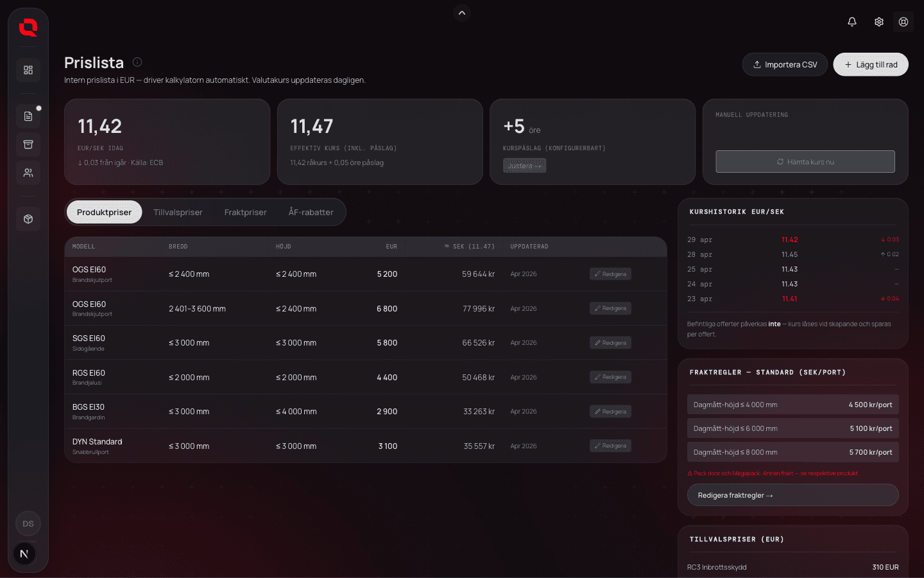Select the DYN Standard model name

[x=97, y=442]
